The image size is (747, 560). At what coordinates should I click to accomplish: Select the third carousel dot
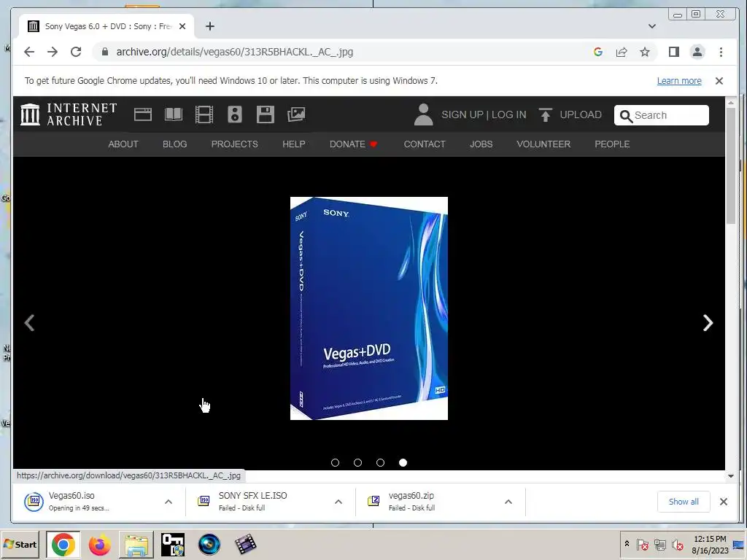click(x=380, y=462)
